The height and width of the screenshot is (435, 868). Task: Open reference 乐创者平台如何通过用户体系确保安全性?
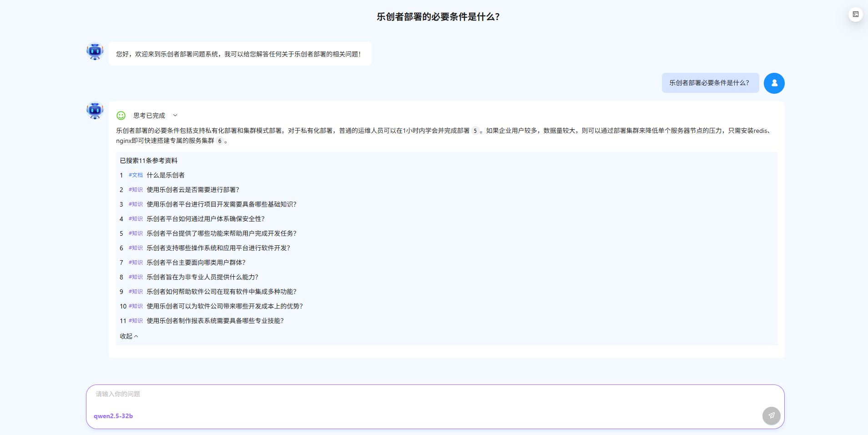click(x=205, y=219)
